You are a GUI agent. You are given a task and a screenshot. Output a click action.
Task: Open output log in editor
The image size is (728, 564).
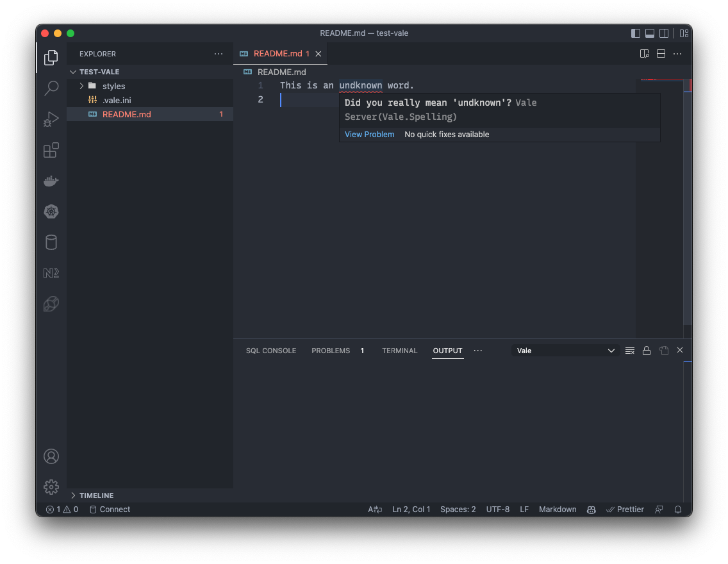tap(663, 351)
